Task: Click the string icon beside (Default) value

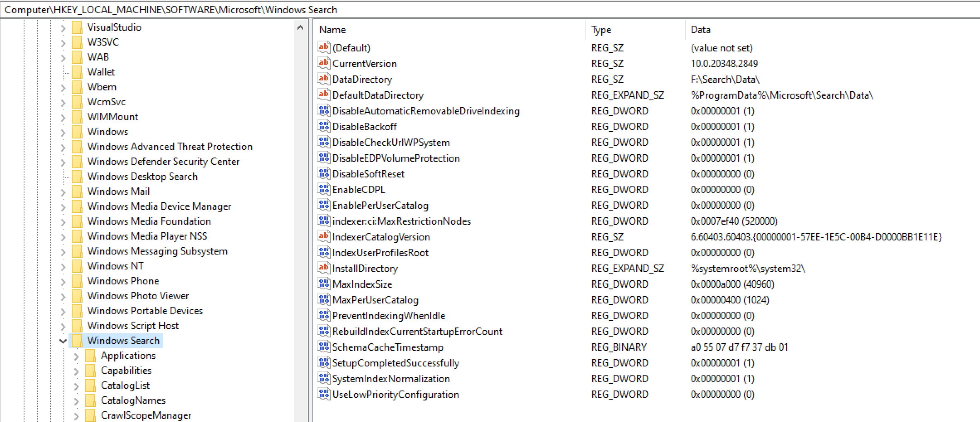Action: [x=324, y=47]
